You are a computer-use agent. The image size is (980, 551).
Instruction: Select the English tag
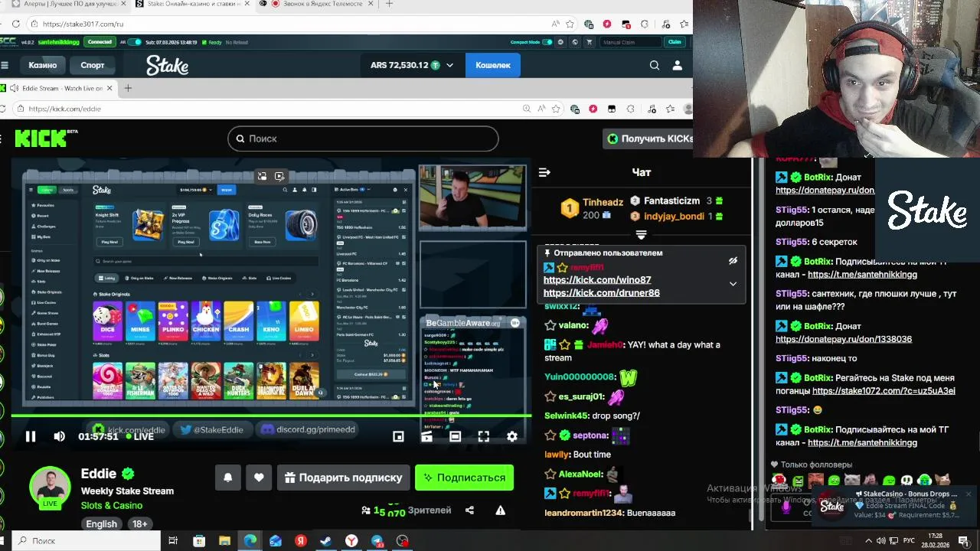click(101, 524)
